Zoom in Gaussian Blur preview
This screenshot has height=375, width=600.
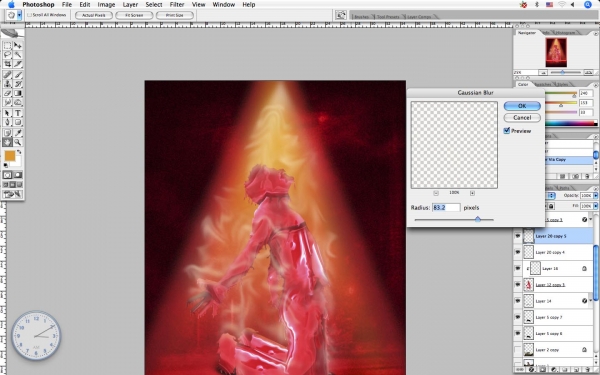[472, 193]
